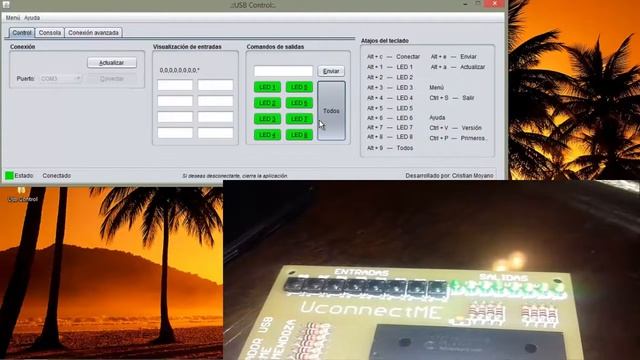The width and height of the screenshot is (640, 360).
Task: Open the Menú menu
Action: (x=13, y=18)
